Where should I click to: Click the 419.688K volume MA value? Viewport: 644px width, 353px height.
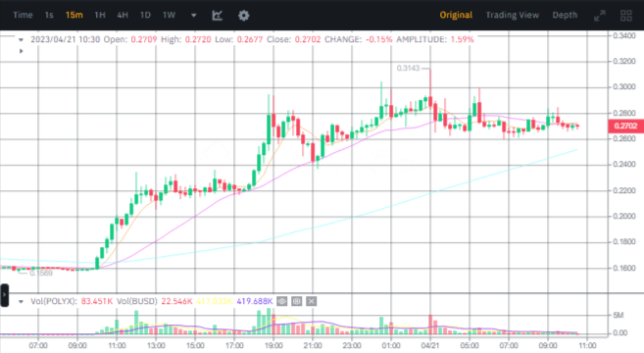pos(255,301)
